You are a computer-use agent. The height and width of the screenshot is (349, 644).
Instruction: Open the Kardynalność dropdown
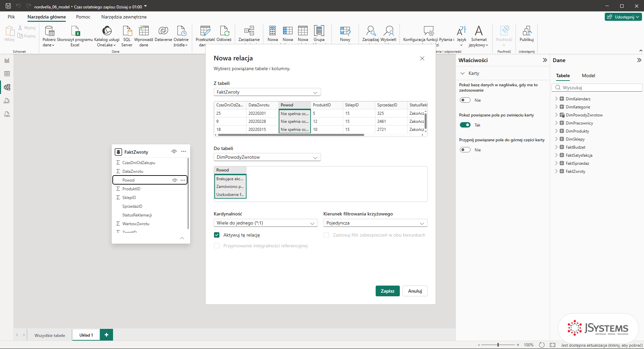266,223
